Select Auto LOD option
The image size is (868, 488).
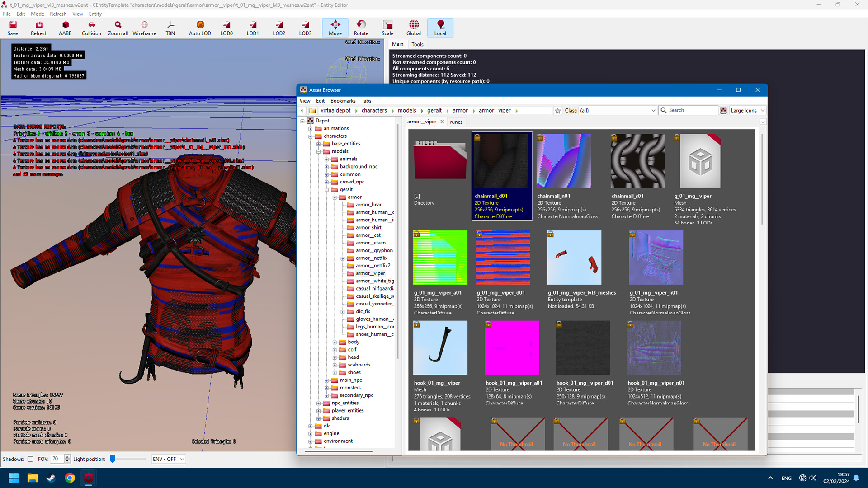(x=200, y=28)
